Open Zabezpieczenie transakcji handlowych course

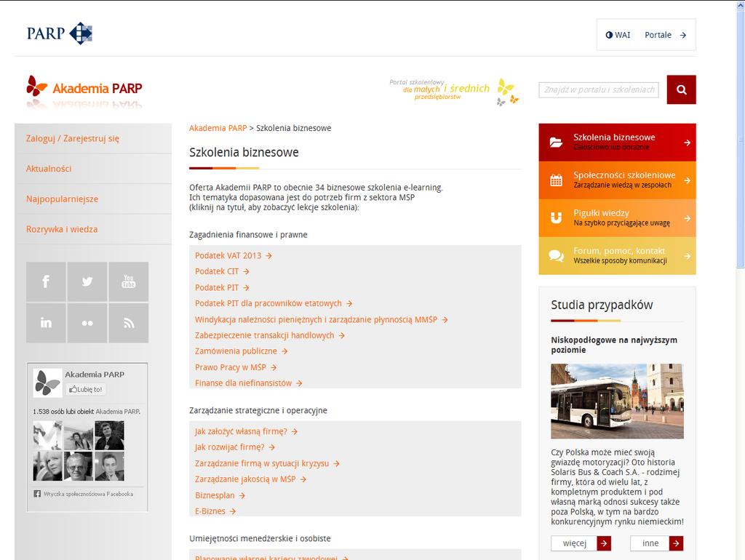pos(270,335)
